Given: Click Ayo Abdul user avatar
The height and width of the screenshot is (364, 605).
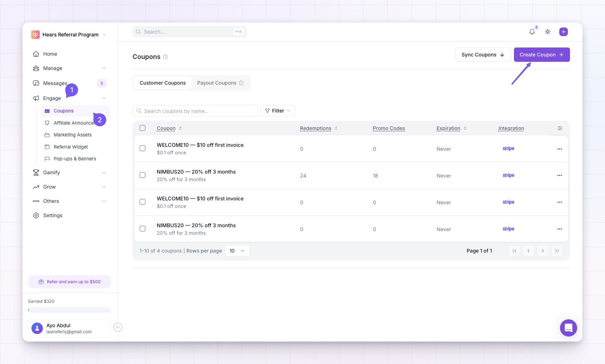Looking at the screenshot, I should coord(37,328).
